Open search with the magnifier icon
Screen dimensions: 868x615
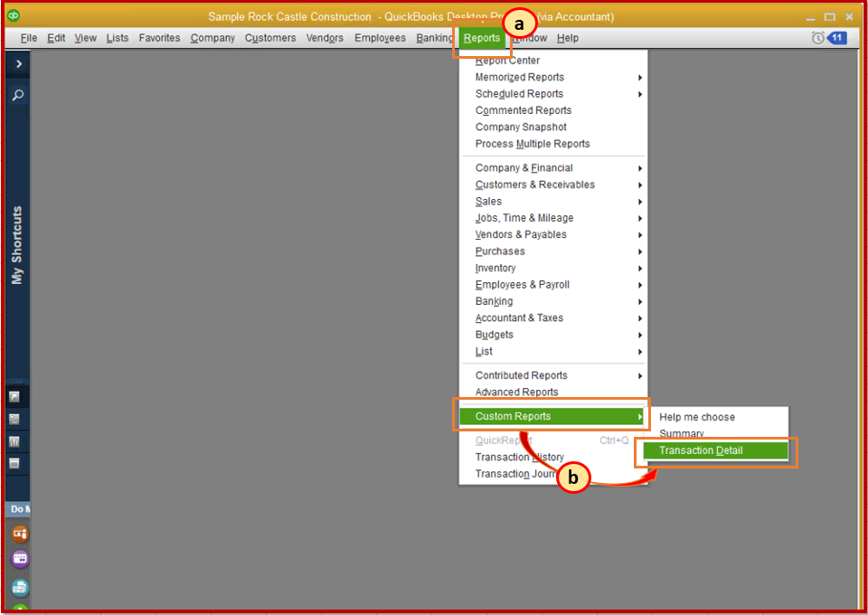[18, 95]
